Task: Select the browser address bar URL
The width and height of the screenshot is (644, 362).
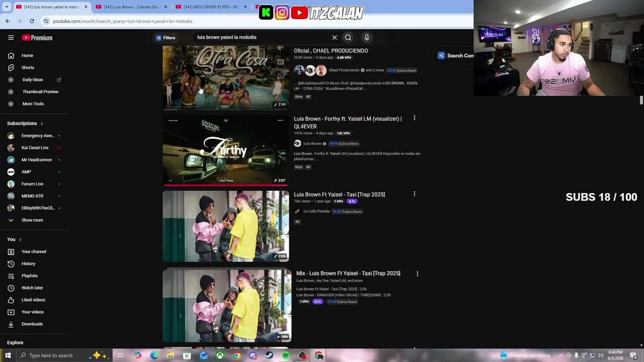Action: pos(123,21)
